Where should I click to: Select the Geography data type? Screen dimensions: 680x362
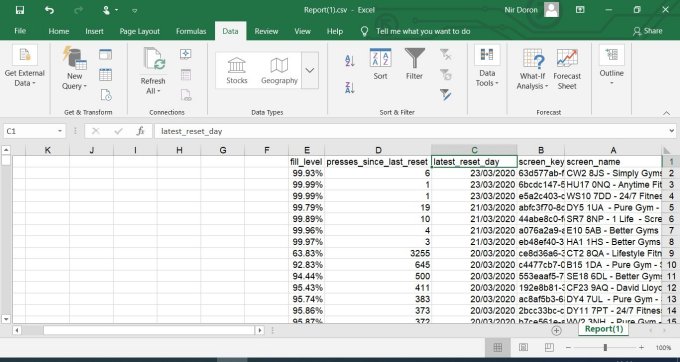pyautogui.click(x=279, y=71)
